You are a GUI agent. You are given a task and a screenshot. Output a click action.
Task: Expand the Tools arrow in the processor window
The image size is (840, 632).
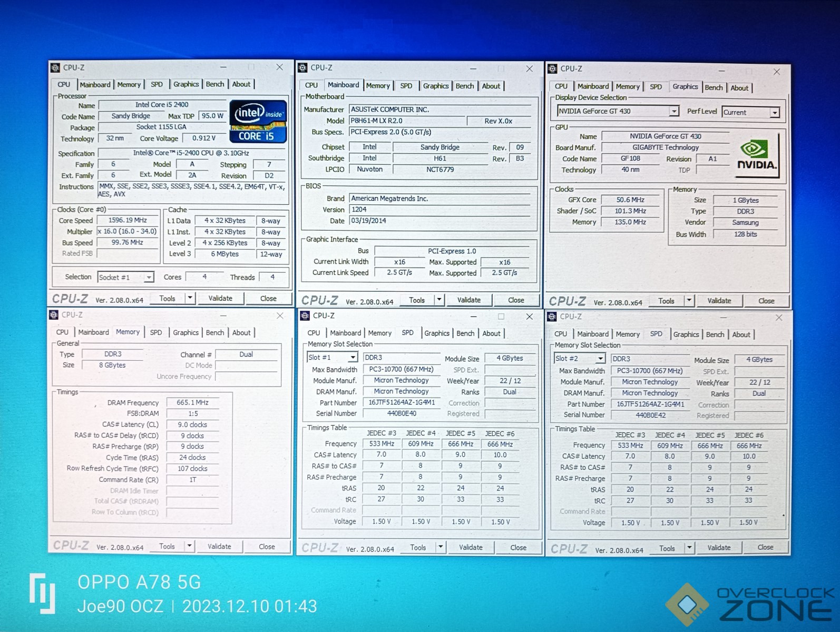[x=190, y=298]
